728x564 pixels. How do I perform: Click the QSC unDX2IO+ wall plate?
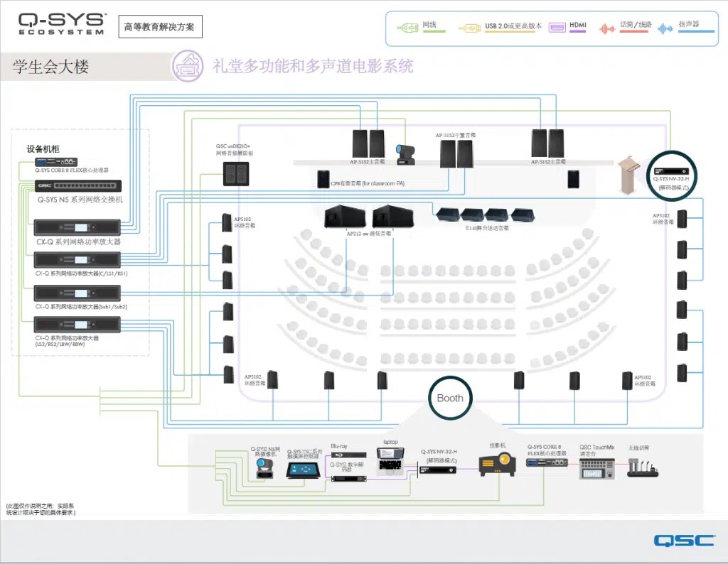click(x=236, y=174)
